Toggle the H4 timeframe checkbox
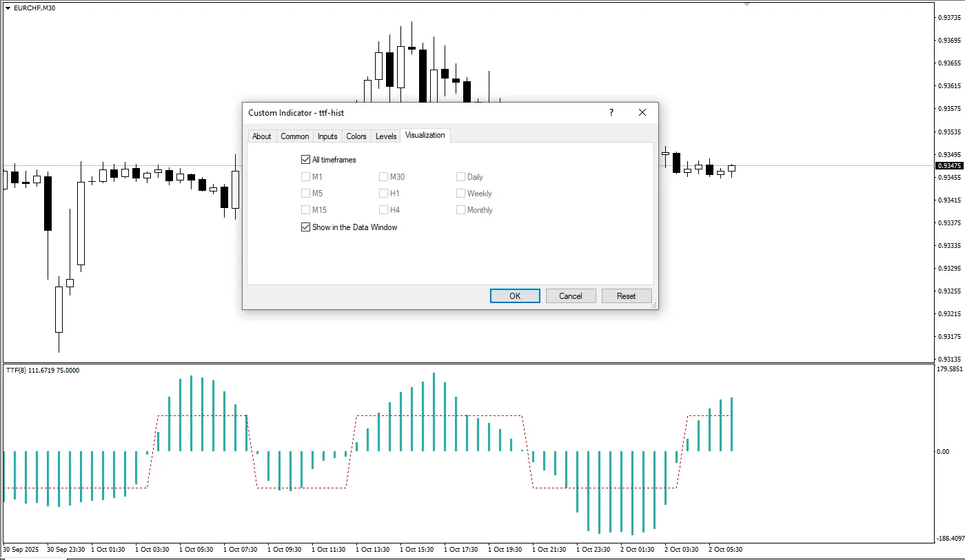This screenshot has height=560, width=965. pos(384,210)
